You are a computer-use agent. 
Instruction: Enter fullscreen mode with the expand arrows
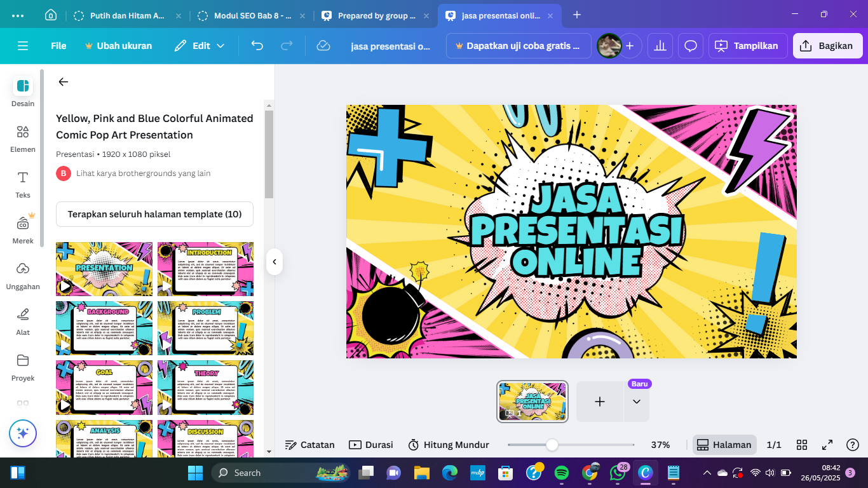tap(827, 445)
